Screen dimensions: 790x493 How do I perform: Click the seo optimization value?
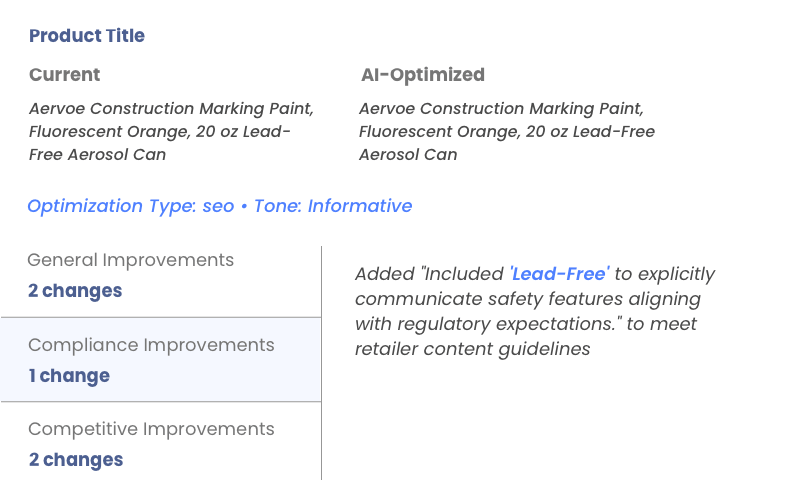pyautogui.click(x=218, y=206)
